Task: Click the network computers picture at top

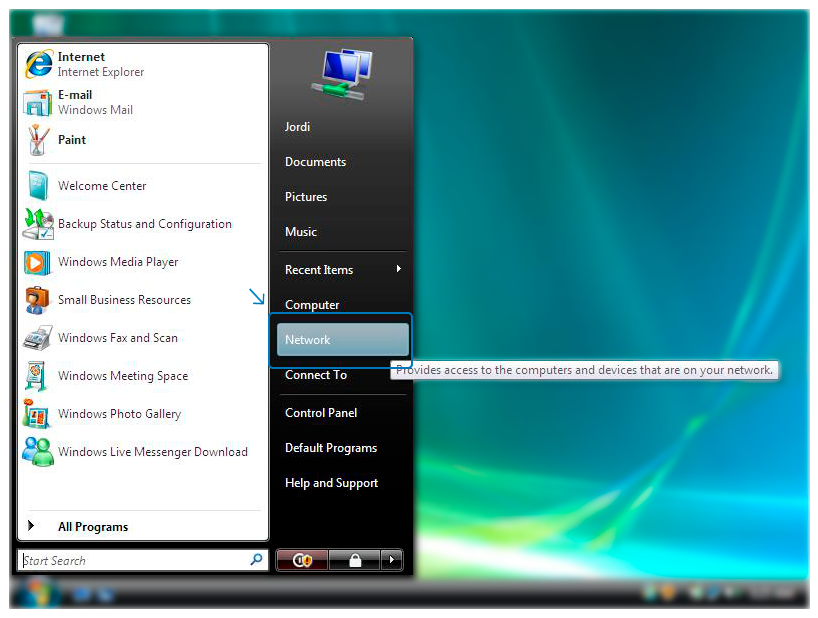Action: (x=342, y=74)
